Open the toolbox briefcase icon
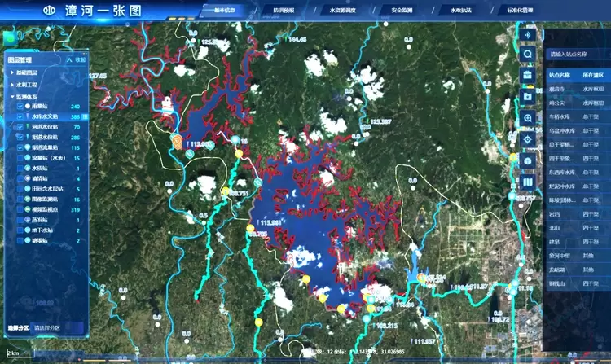 pyautogui.click(x=528, y=76)
